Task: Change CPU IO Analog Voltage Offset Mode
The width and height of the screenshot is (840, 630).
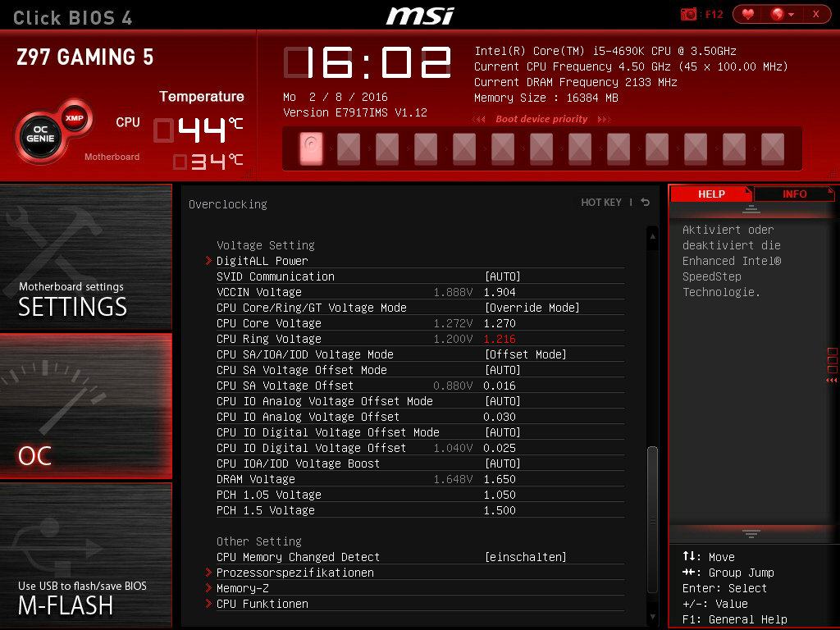Action: pos(503,400)
